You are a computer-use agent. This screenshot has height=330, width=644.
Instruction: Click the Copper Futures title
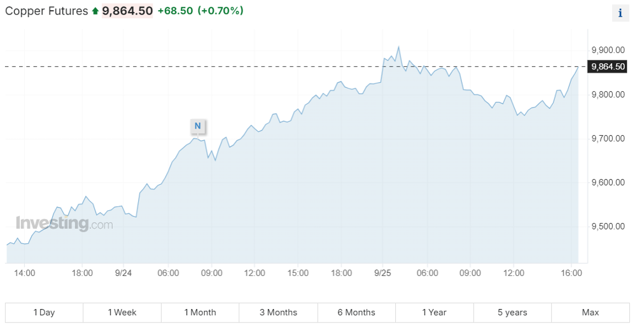46,11
